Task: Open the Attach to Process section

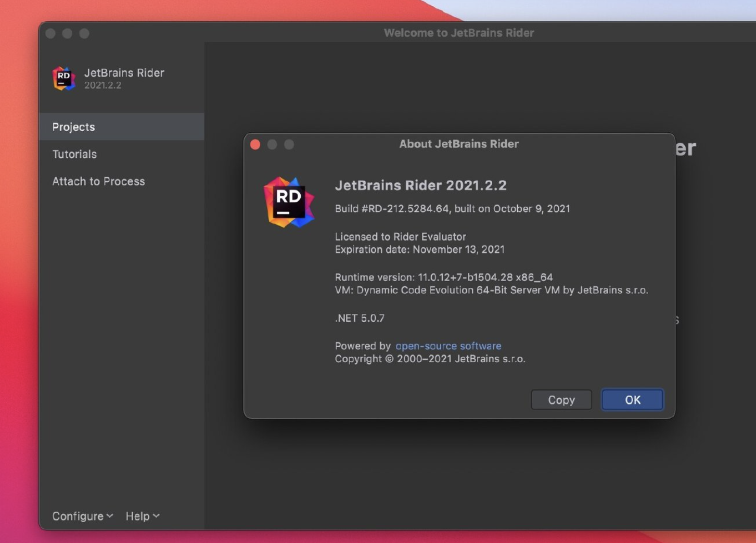Action: pyautogui.click(x=98, y=181)
